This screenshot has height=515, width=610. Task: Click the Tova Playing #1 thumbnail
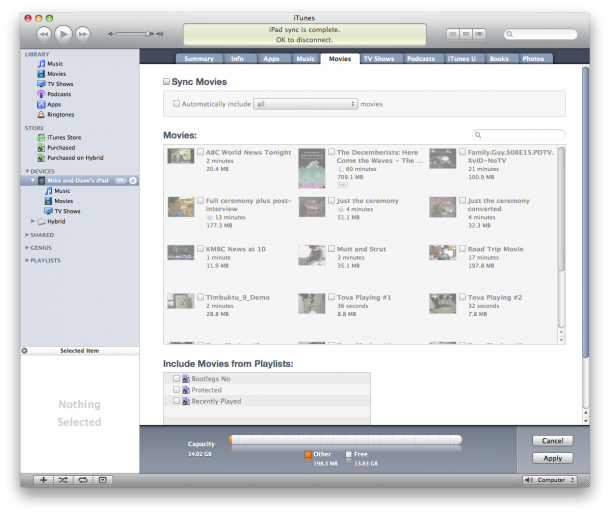pyautogui.click(x=312, y=303)
